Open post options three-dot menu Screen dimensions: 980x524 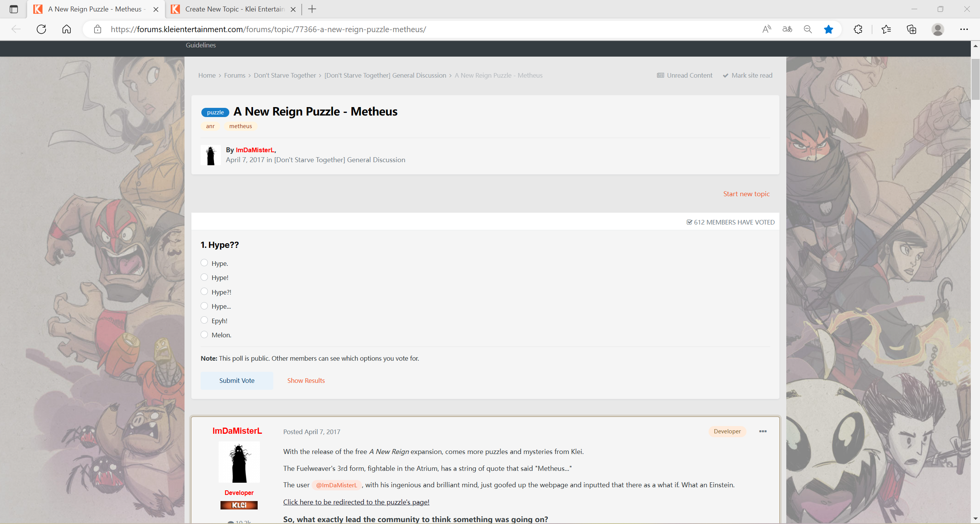(763, 431)
